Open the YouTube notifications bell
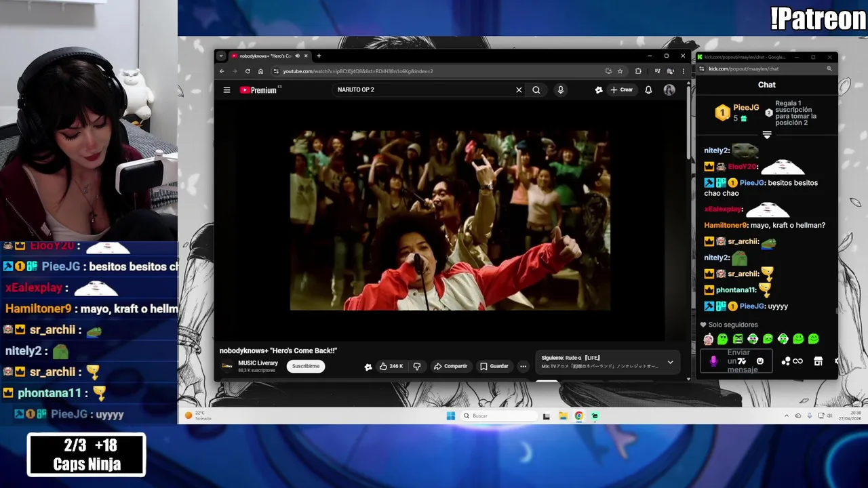This screenshot has height=488, width=868. [x=648, y=89]
